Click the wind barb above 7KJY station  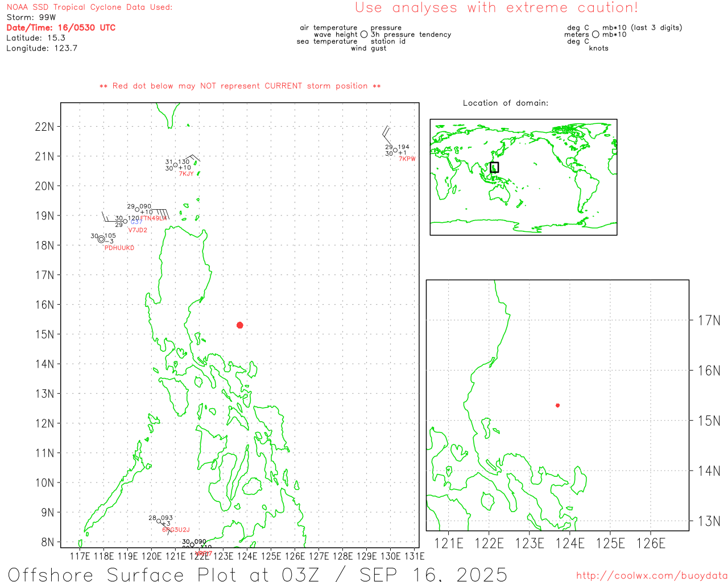point(192,159)
